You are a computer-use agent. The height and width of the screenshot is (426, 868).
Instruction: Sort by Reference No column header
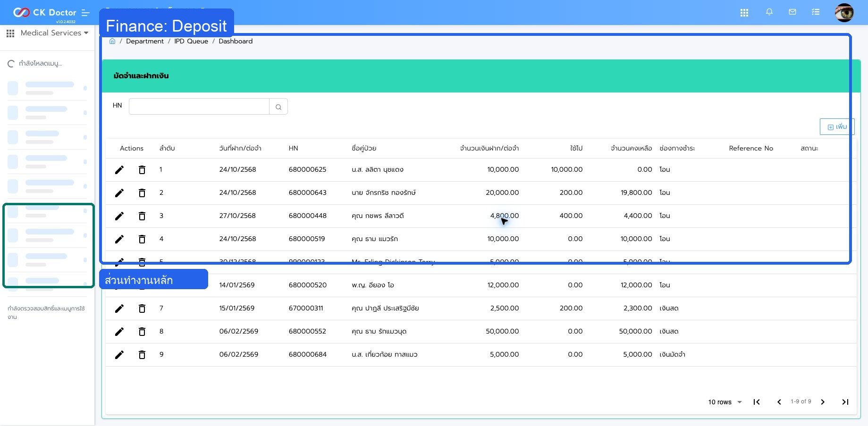[x=751, y=148]
